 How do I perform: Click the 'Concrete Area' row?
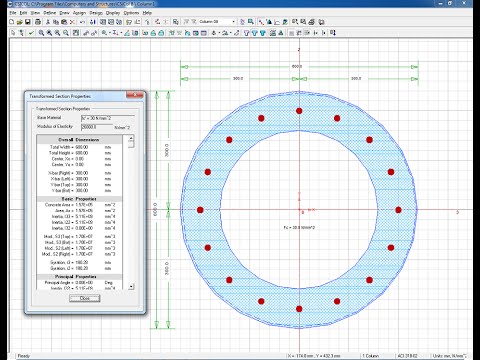(79, 205)
